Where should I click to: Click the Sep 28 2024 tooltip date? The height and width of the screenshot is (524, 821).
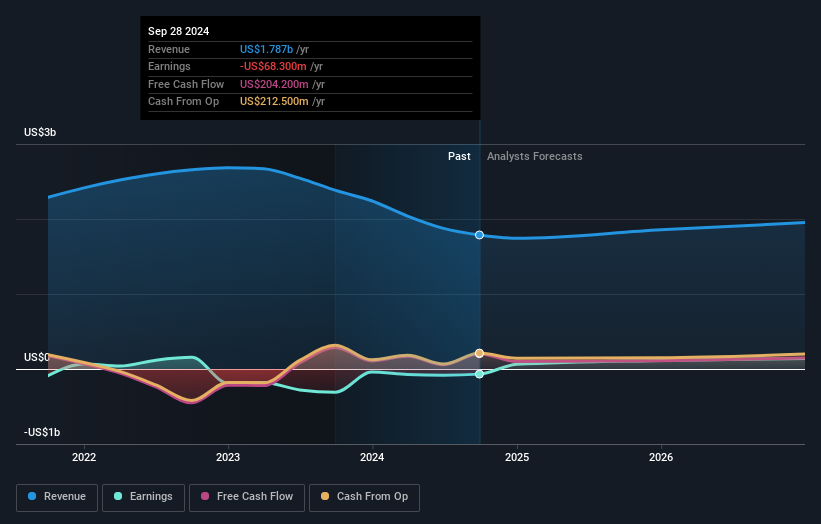point(179,31)
